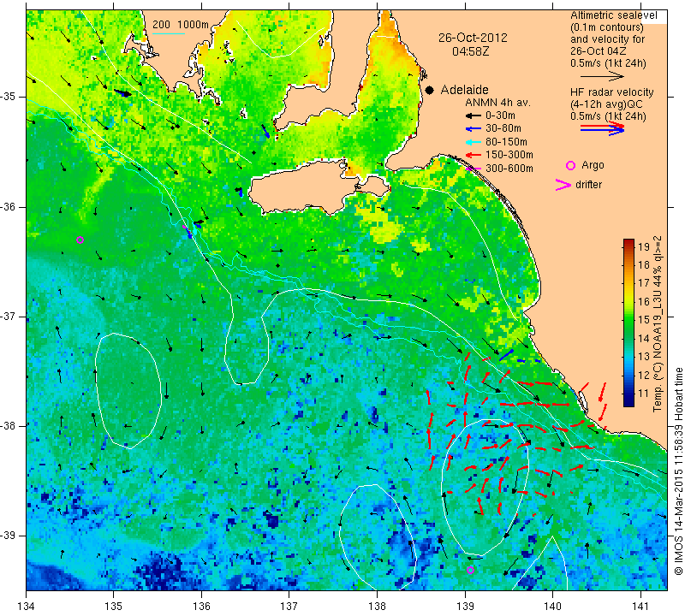Screen dimensions: 685x616
Task: Click the black 0-30m legend arrow
Action: [472, 115]
